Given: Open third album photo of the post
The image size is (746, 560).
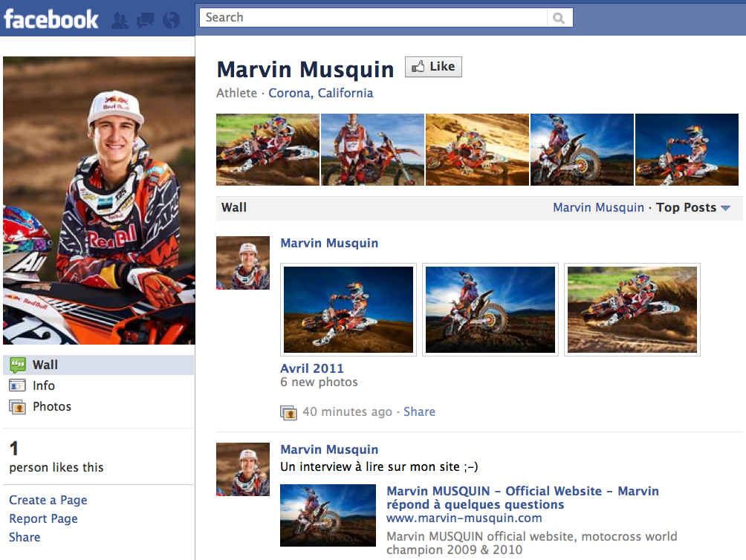Looking at the screenshot, I should (632, 310).
